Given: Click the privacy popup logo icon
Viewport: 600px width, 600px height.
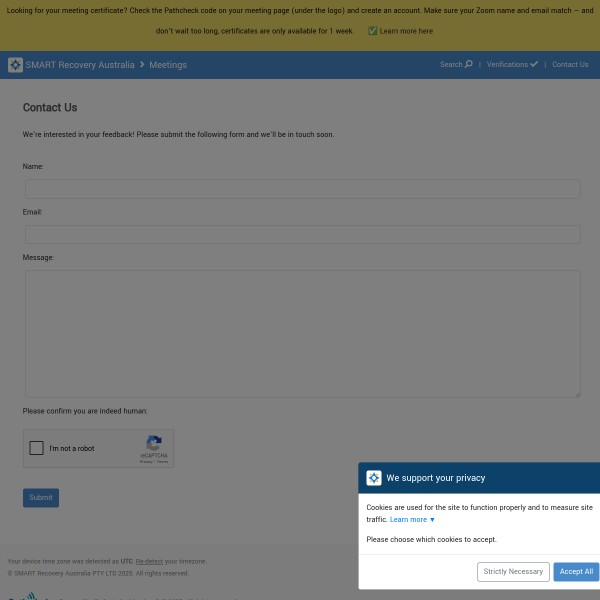Looking at the screenshot, I should 374,478.
